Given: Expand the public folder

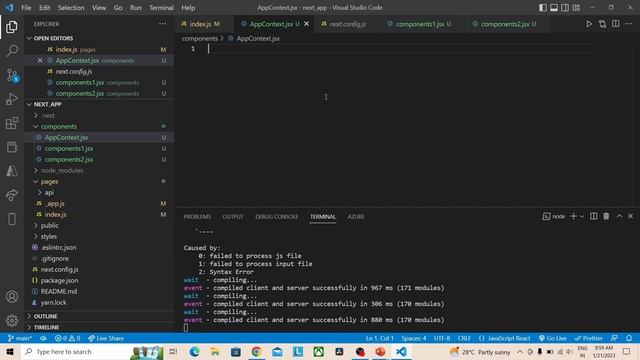Looking at the screenshot, I should pyautogui.click(x=99, y=225).
